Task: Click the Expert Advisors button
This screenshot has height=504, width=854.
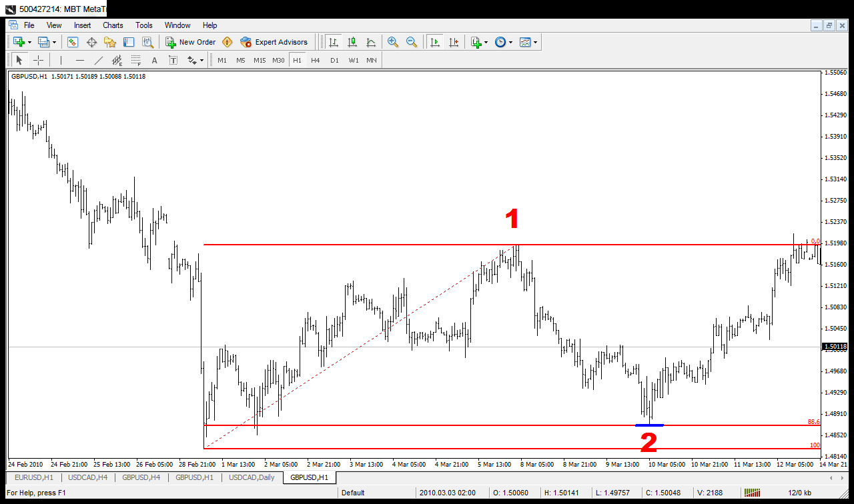Action: [x=274, y=42]
